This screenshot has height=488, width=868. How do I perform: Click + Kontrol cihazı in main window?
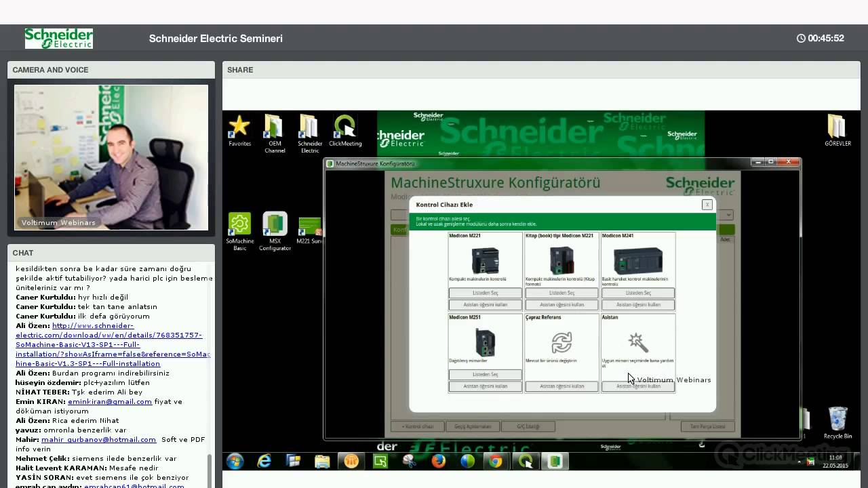click(x=418, y=426)
